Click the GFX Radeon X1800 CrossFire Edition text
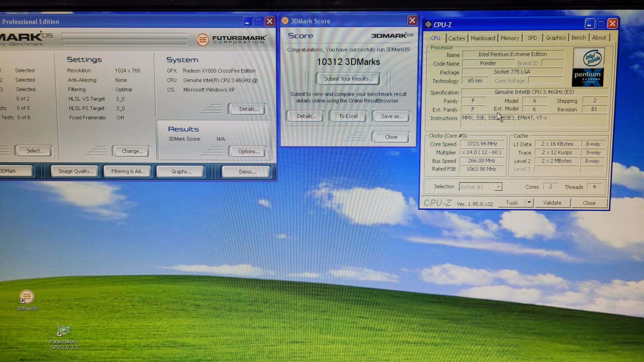The height and width of the screenshot is (362, 644). coord(219,71)
